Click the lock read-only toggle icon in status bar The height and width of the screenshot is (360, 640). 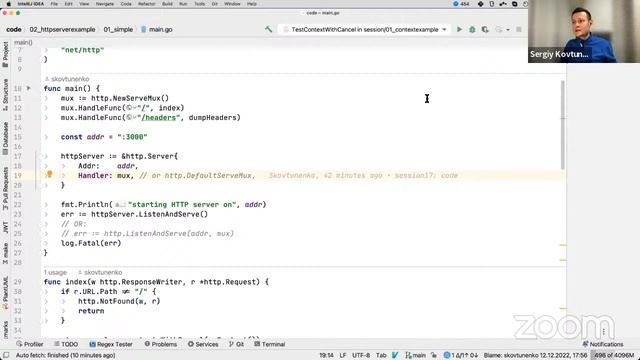[x=433, y=355]
